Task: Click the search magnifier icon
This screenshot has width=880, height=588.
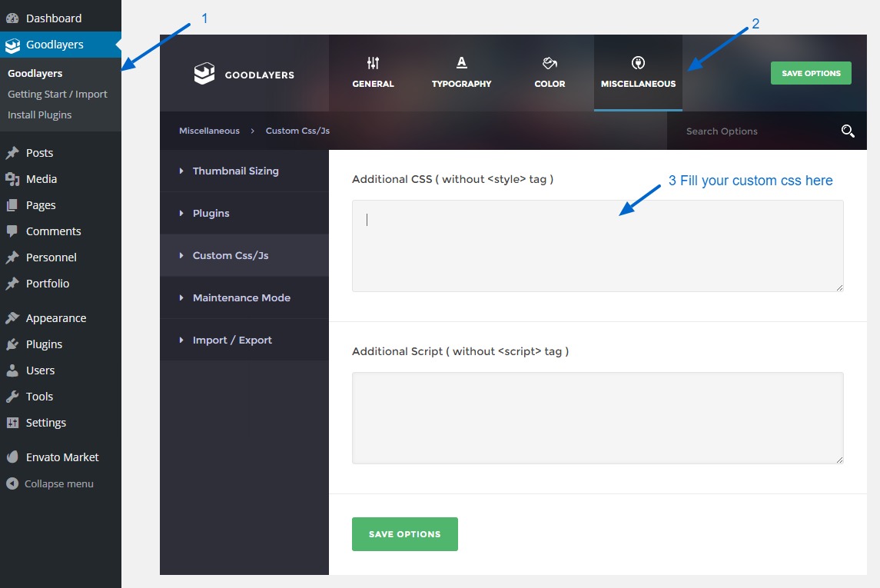Action: pyautogui.click(x=848, y=131)
